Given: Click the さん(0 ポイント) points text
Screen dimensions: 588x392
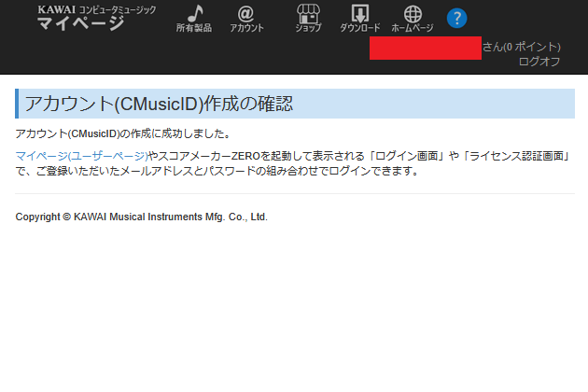Looking at the screenshot, I should pos(521,47).
